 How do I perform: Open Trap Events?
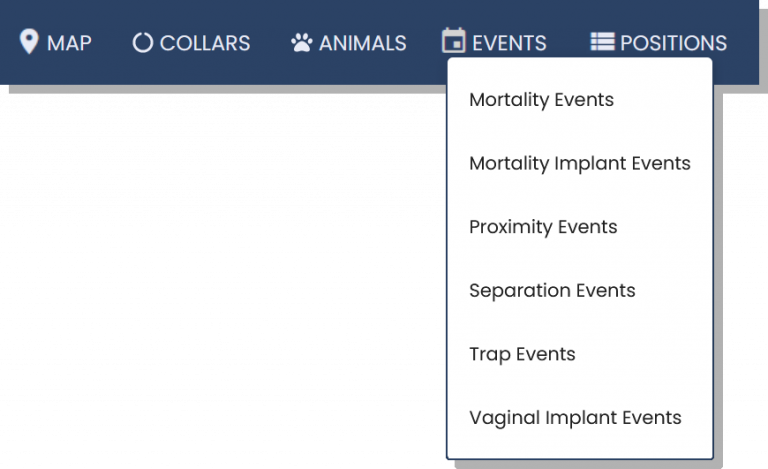tap(522, 354)
